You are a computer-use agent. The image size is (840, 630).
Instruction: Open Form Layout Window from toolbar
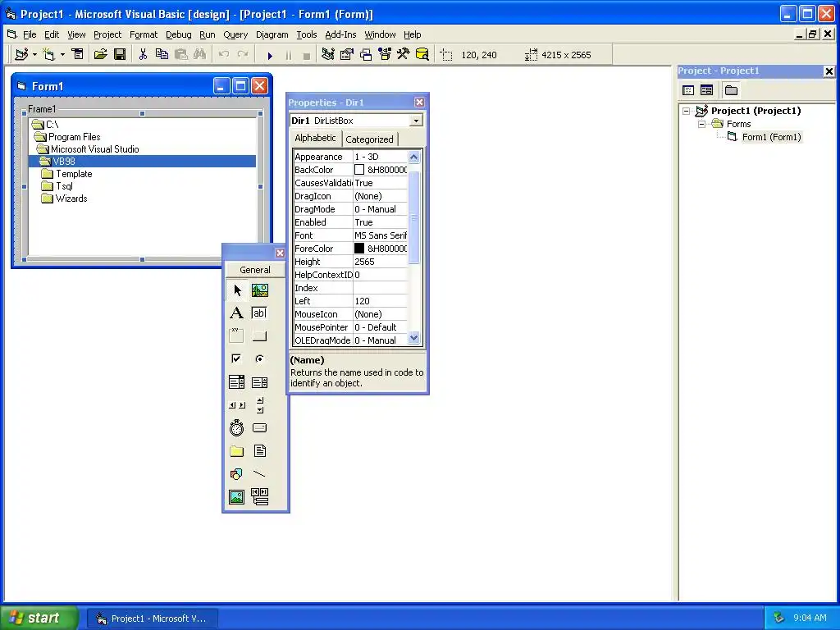[366, 55]
